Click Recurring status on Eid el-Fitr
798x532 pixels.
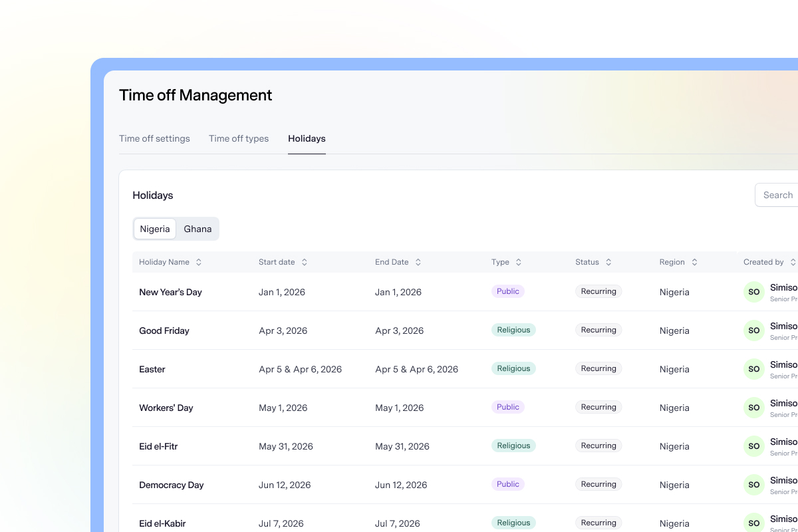598,446
